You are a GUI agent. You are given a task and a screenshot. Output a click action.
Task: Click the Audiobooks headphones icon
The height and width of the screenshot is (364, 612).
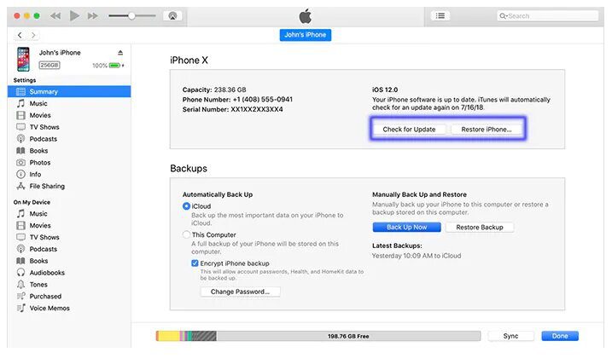[x=20, y=273]
